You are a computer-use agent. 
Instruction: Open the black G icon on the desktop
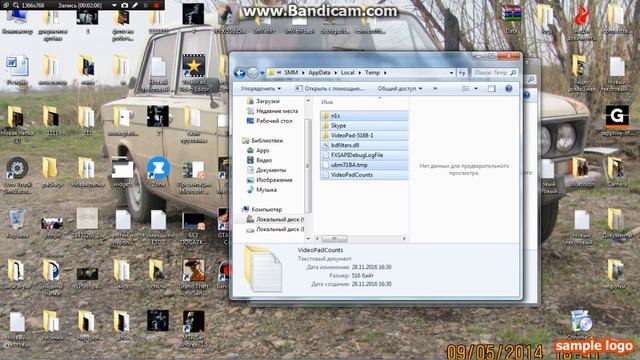pos(617,120)
